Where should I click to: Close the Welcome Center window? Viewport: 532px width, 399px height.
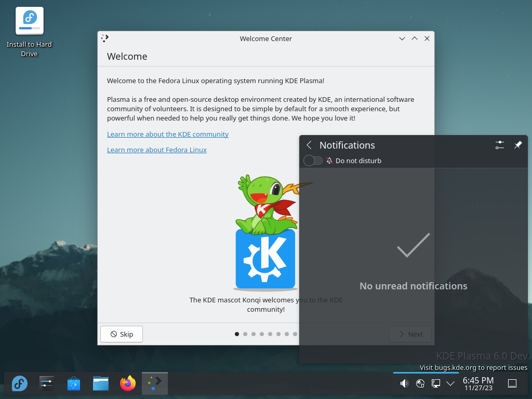tap(427, 38)
